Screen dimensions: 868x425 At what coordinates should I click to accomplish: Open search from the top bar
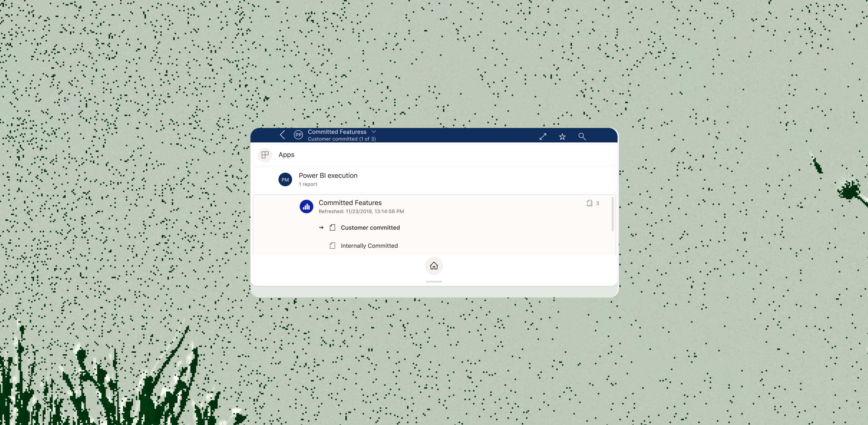pyautogui.click(x=582, y=137)
